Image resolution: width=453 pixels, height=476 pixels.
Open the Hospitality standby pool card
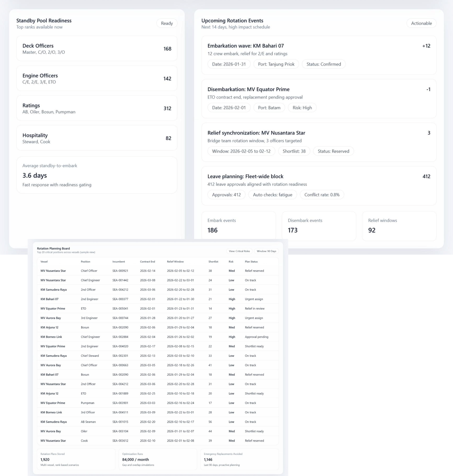click(97, 138)
